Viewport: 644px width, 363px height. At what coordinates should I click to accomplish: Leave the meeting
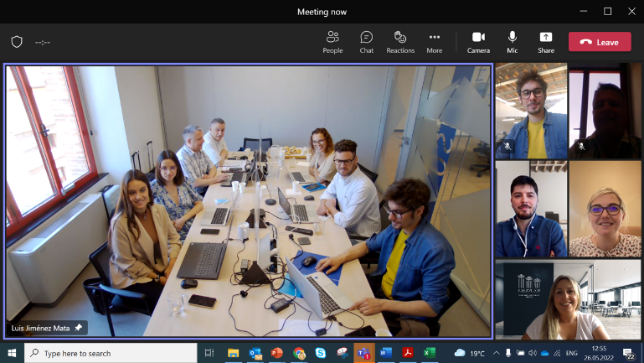(x=600, y=42)
